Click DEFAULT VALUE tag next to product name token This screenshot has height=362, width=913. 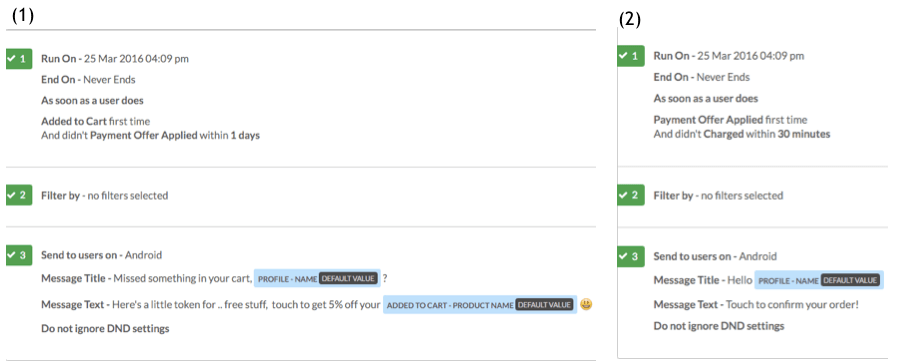(545, 305)
